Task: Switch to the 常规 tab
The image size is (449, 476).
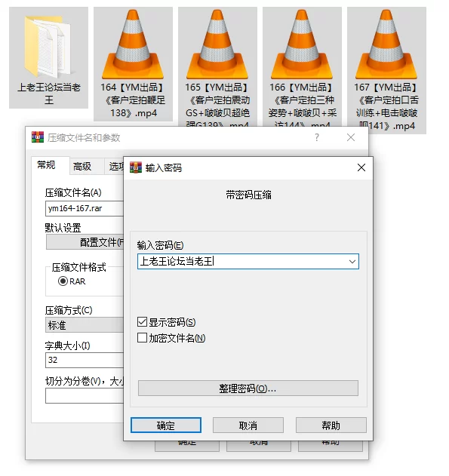Action: tap(46, 165)
